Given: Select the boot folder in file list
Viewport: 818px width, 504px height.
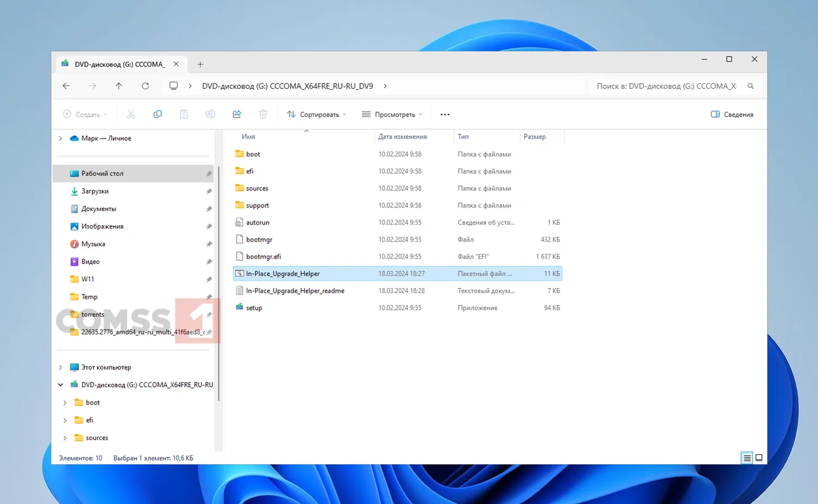Looking at the screenshot, I should tap(398, 154).
